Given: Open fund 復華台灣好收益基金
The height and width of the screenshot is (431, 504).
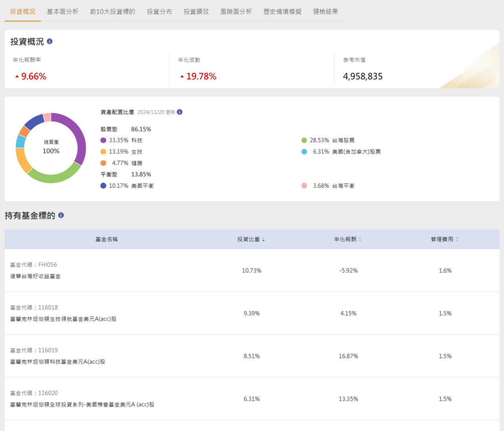Looking at the screenshot, I should coord(35,276).
